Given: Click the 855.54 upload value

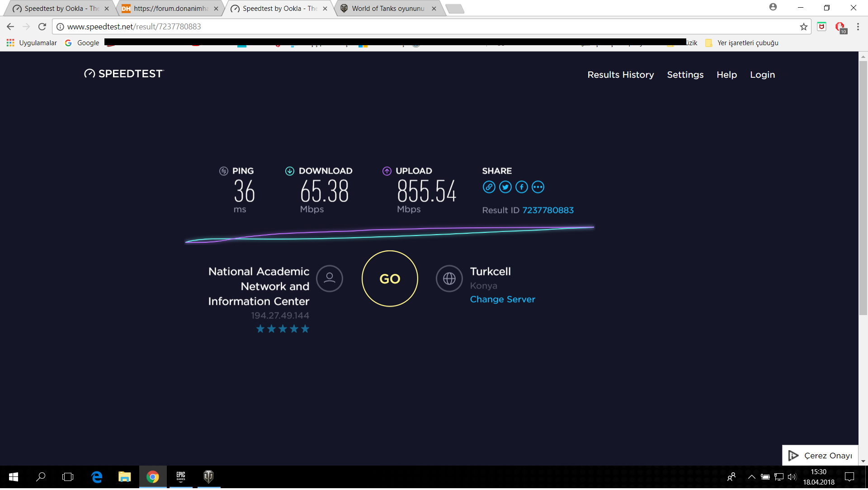Looking at the screenshot, I should pos(426,191).
